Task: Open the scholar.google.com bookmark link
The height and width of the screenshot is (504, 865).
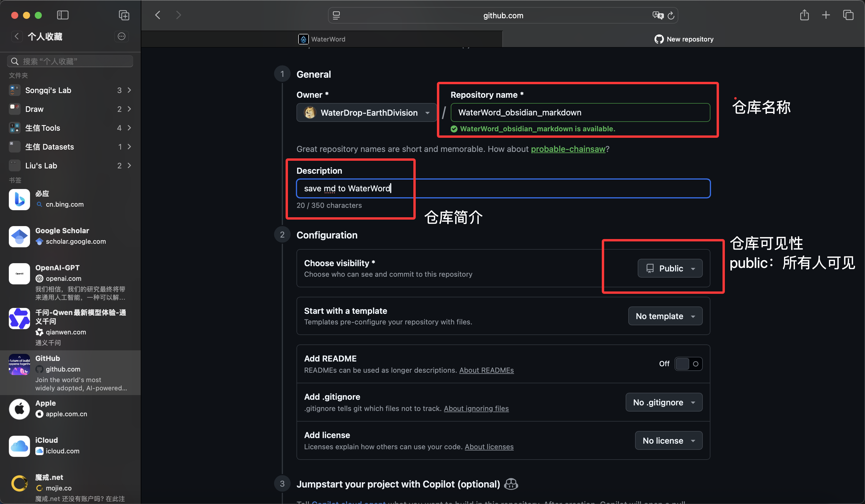Action: (x=76, y=241)
